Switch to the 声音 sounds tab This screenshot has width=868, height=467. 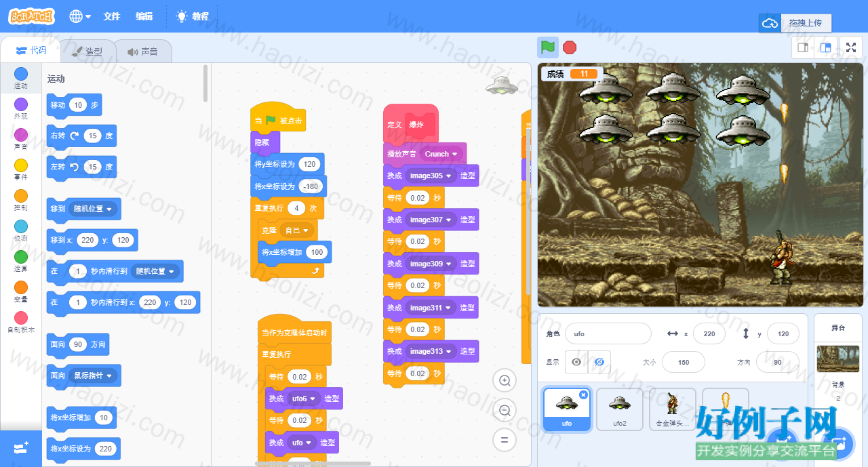142,52
